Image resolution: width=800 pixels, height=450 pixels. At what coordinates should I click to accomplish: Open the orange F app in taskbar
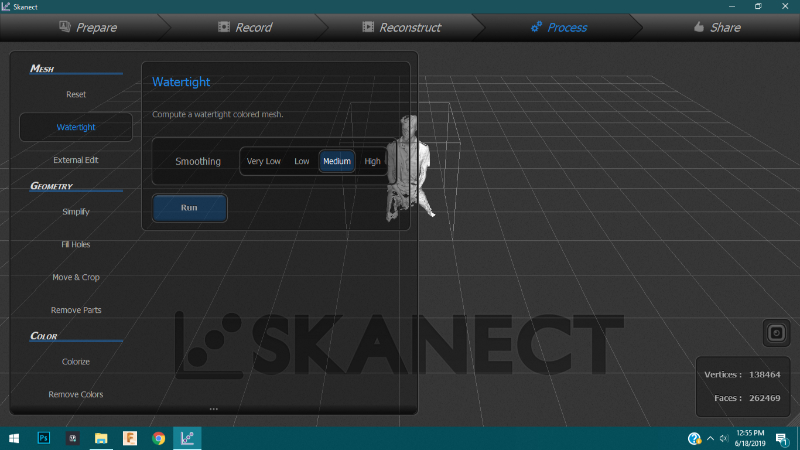(130, 438)
